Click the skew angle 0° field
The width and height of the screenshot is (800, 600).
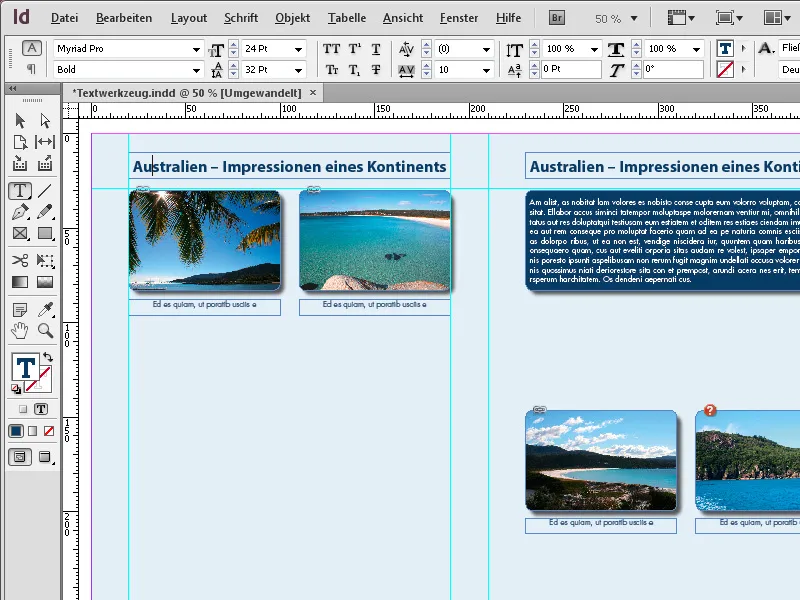click(673, 69)
